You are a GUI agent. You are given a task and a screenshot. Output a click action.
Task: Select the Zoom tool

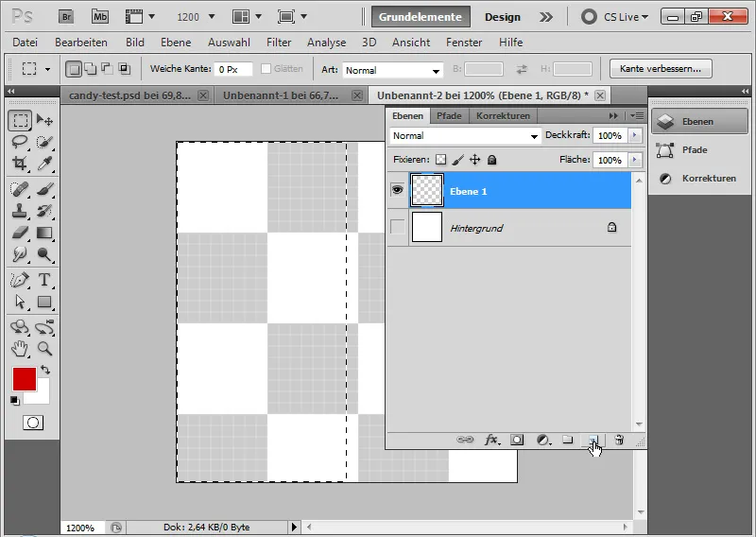[44, 348]
